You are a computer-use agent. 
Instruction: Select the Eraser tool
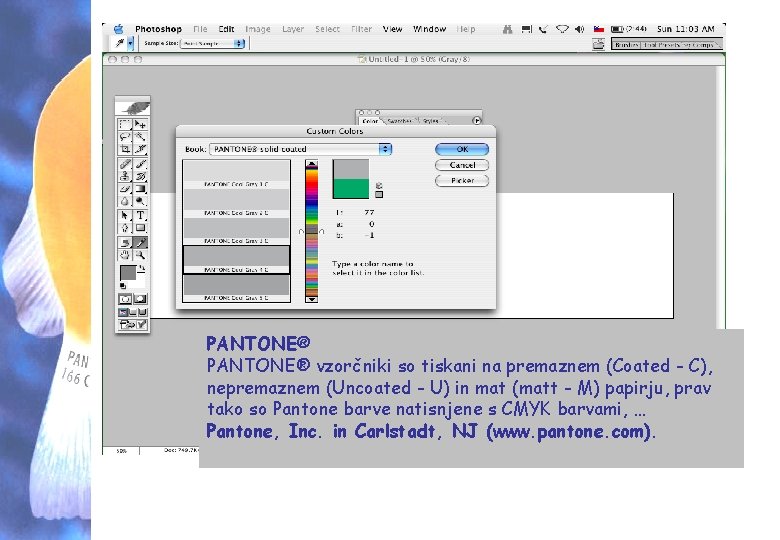125,189
